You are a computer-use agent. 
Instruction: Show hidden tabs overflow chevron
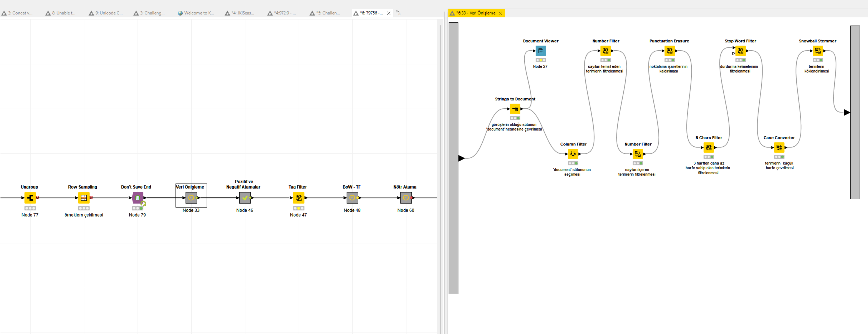398,12
